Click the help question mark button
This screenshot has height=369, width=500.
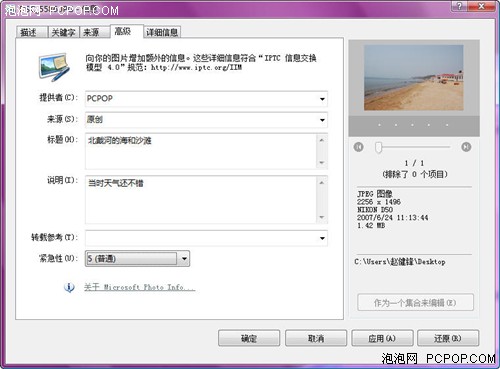click(460, 6)
